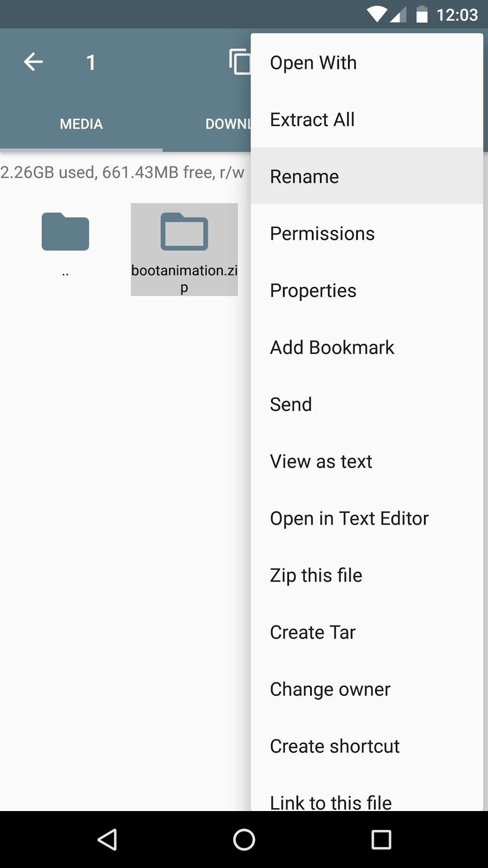The height and width of the screenshot is (868, 488).
Task: Select View as text
Action: click(x=367, y=461)
